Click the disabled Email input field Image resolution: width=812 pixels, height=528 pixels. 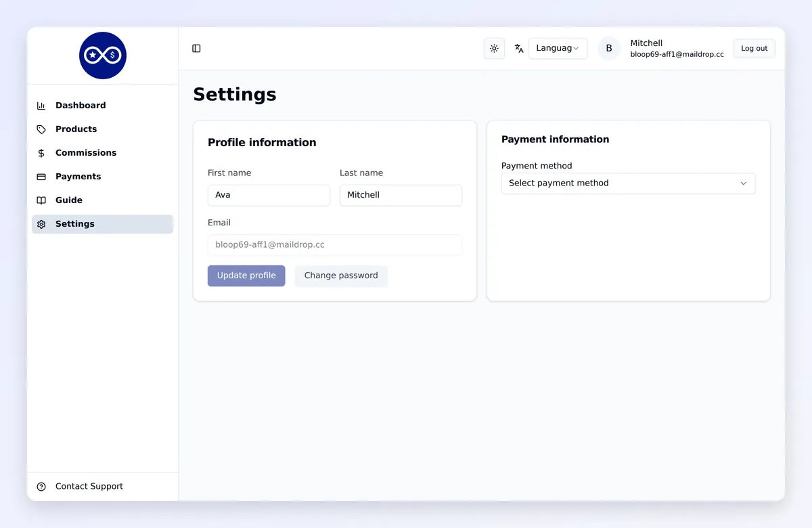pyautogui.click(x=335, y=245)
